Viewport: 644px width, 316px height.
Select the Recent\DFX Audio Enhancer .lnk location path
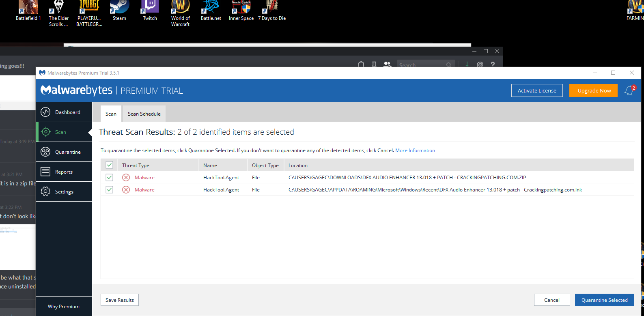coord(435,190)
